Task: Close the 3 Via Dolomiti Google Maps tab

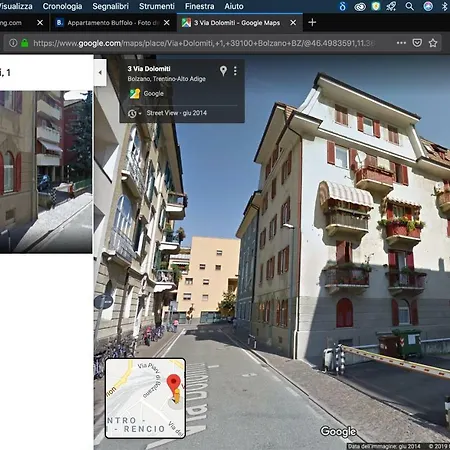Action: pos(293,23)
